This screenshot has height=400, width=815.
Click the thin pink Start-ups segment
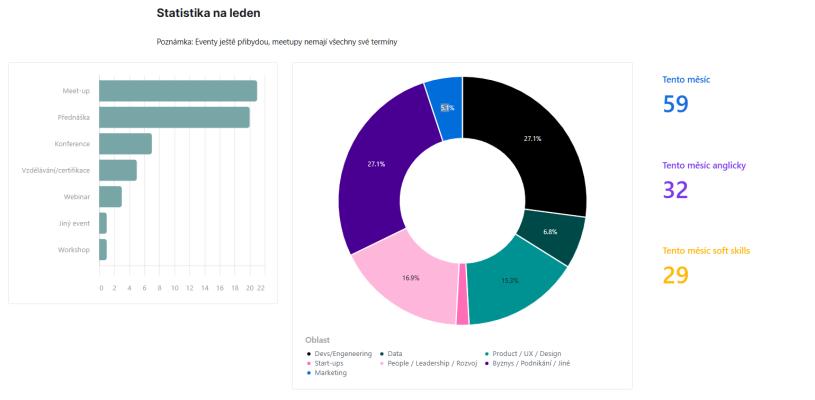click(463, 295)
